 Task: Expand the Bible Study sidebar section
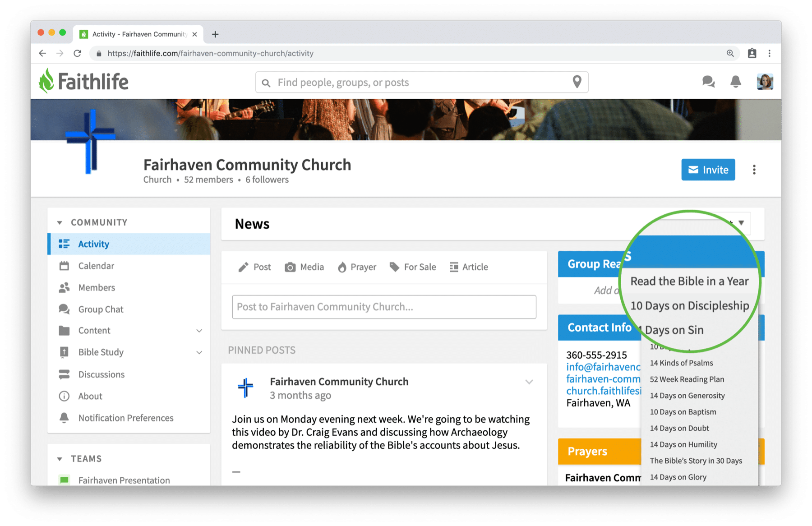[x=199, y=352]
